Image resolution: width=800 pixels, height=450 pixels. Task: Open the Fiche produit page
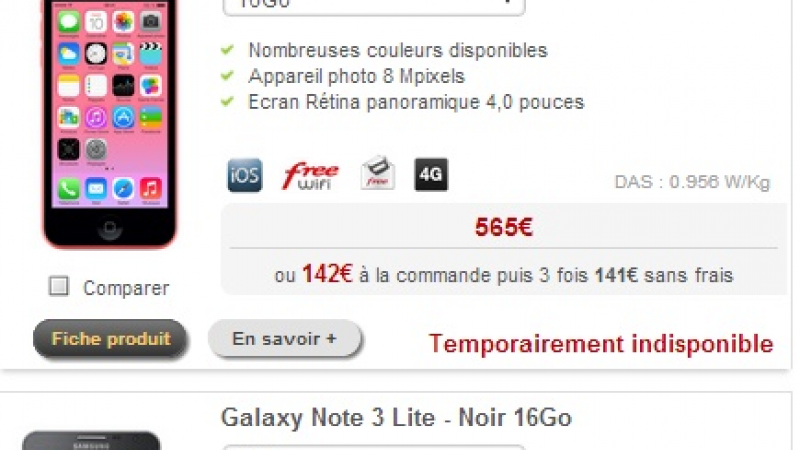pos(110,339)
